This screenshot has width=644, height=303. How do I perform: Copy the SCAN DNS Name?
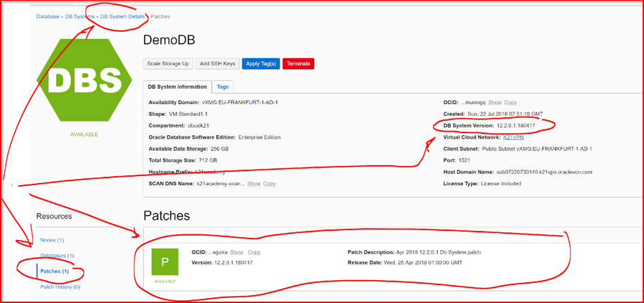[269, 184]
